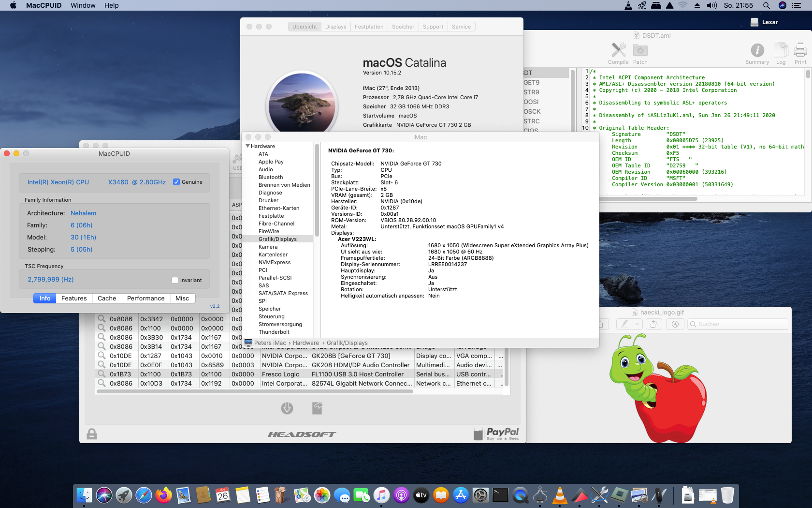Click the Compile tool in DSDT editor
The height and width of the screenshot is (508, 812).
(618, 50)
